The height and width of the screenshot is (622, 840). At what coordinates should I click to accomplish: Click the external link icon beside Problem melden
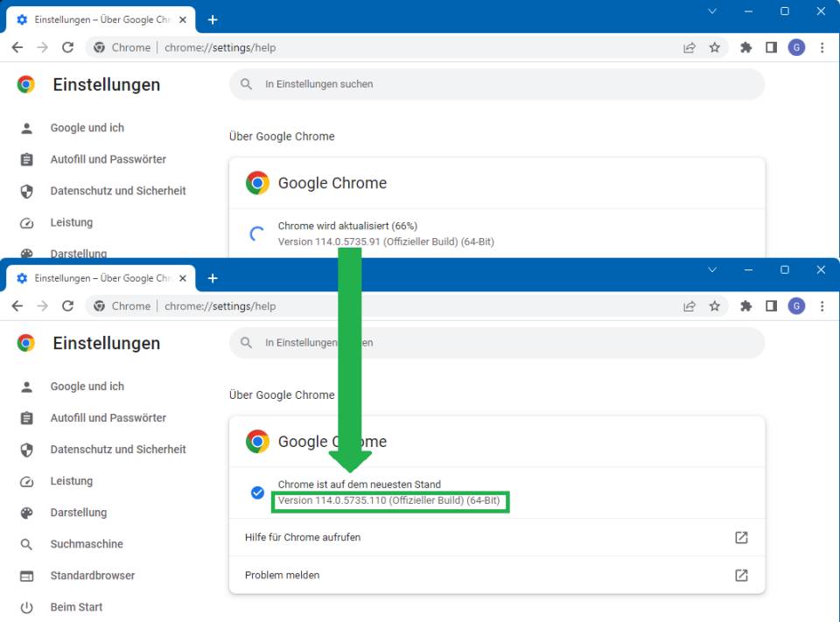[x=741, y=575]
